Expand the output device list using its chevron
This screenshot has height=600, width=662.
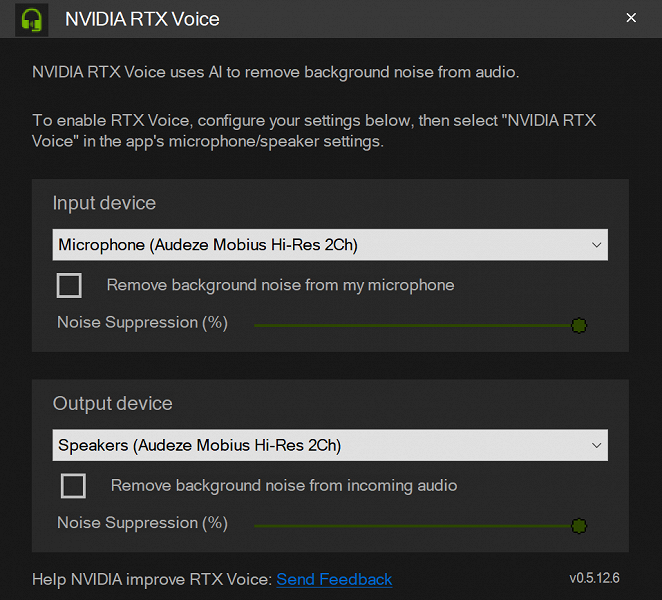pyautogui.click(x=596, y=445)
